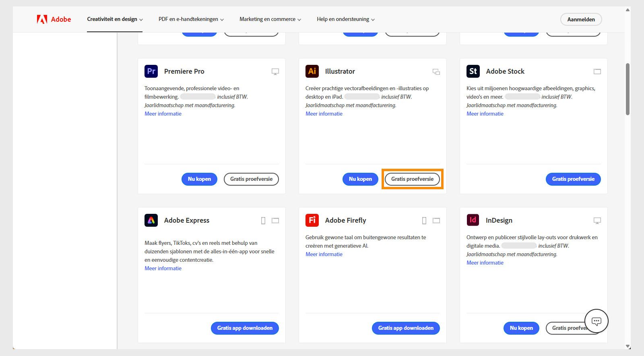Open Meer informatie link for Adobe Stock
Image resolution: width=644 pixels, height=356 pixels.
[485, 114]
